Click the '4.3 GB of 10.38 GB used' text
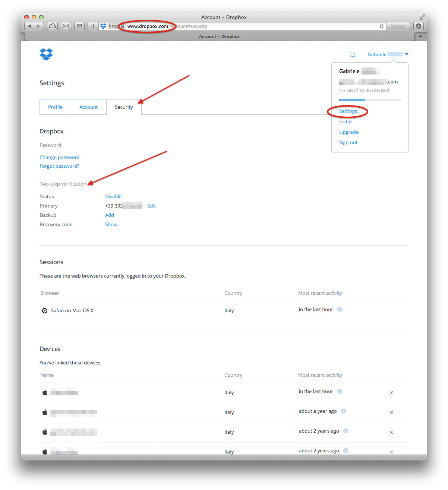This screenshot has width=448, height=490. point(364,90)
